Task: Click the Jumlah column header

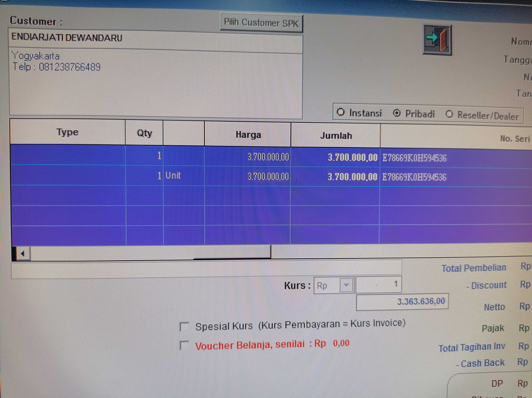Action: tap(336, 136)
